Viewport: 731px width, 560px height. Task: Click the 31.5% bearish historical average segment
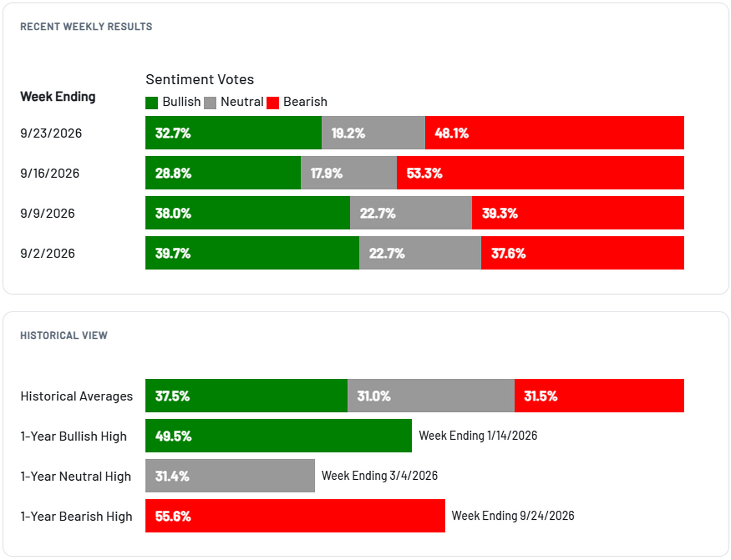[599, 396]
